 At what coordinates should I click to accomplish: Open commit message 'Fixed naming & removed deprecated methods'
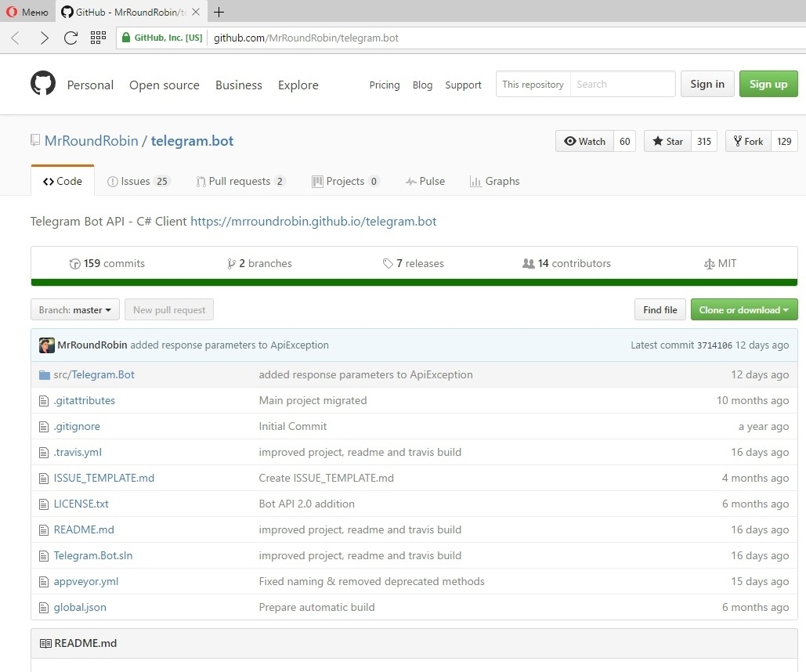pyautogui.click(x=371, y=581)
